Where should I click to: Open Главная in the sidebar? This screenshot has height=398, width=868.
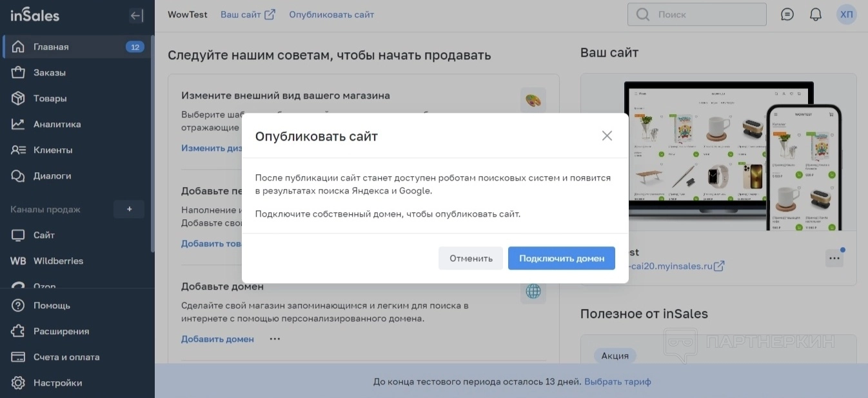click(x=77, y=46)
